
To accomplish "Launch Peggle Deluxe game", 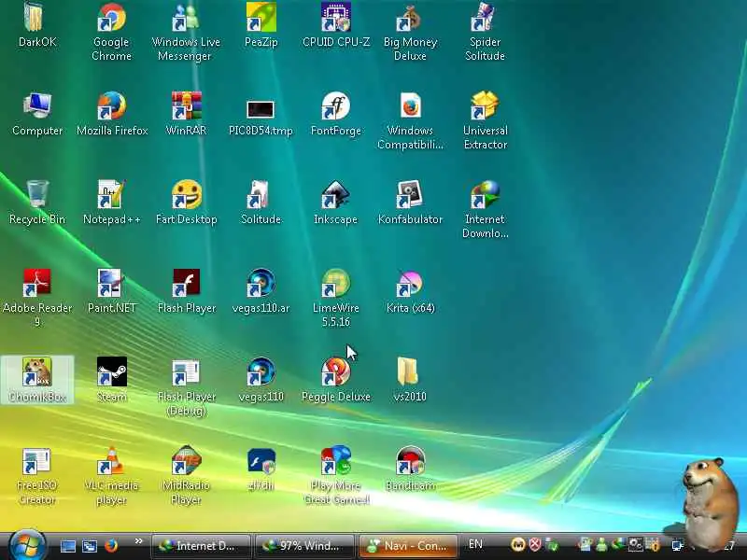I will pos(336,371).
